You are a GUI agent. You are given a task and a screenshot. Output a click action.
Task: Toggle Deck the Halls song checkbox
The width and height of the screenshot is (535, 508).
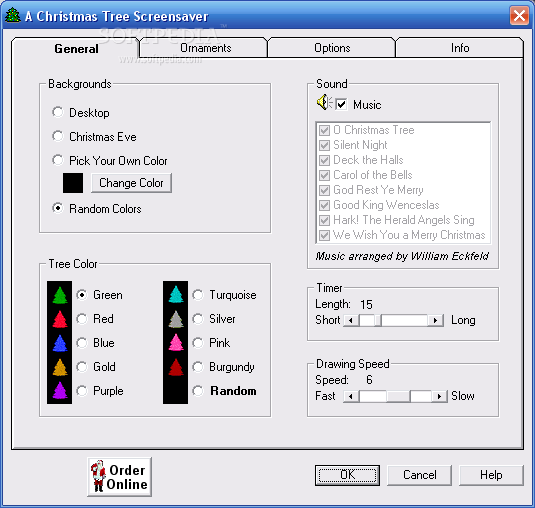(324, 160)
